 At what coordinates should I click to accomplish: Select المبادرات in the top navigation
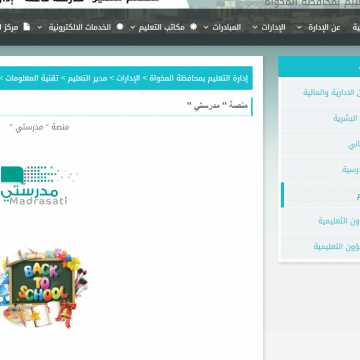coord(227,27)
